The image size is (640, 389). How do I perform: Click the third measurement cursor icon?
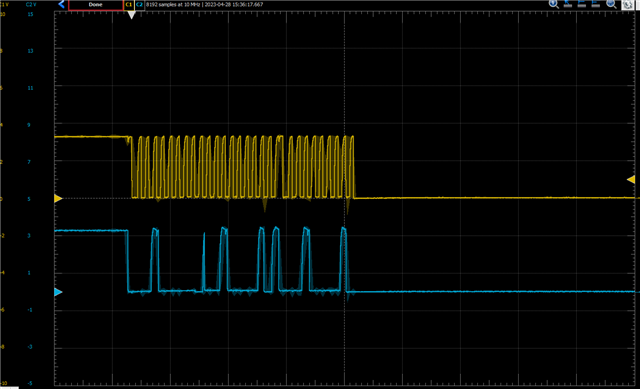(596, 4)
